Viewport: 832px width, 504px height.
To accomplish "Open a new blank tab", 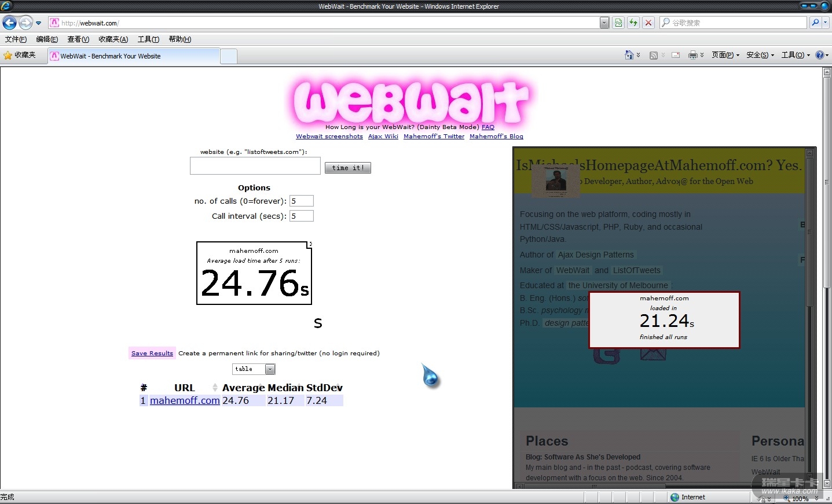I will (229, 56).
